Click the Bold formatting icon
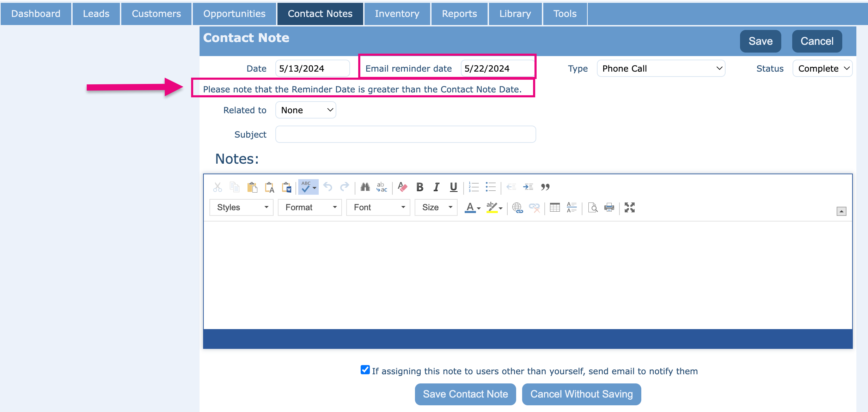The width and height of the screenshot is (868, 412). coord(420,187)
